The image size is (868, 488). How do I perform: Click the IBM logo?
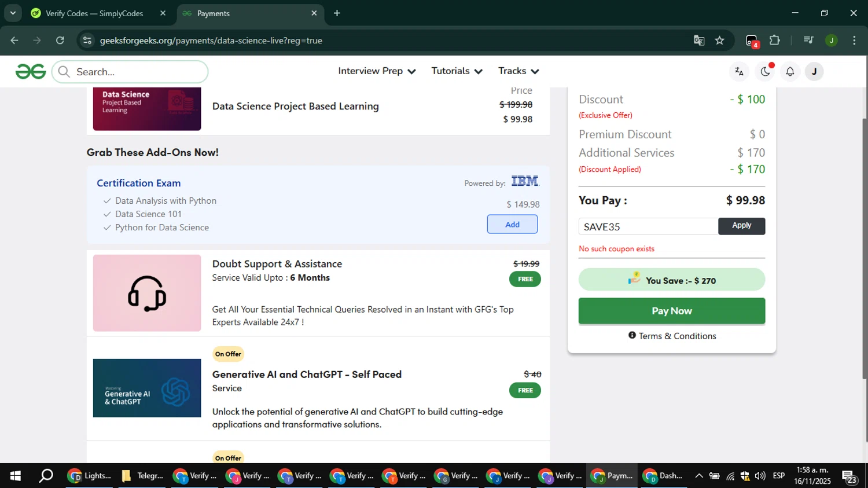click(525, 181)
